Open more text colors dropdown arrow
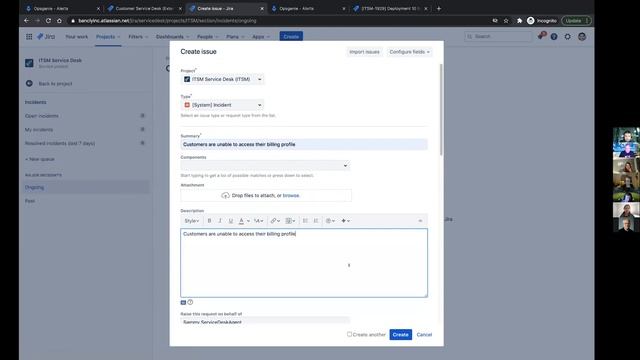 [248, 221]
